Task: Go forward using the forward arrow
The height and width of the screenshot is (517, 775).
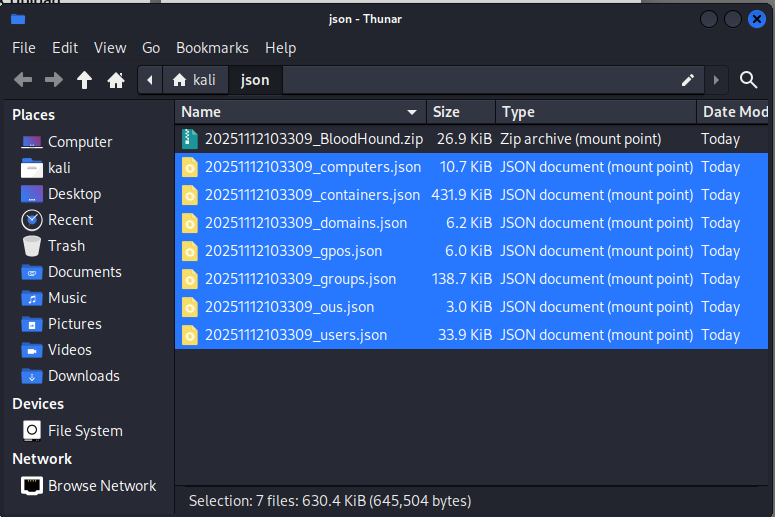Action: click(x=53, y=80)
